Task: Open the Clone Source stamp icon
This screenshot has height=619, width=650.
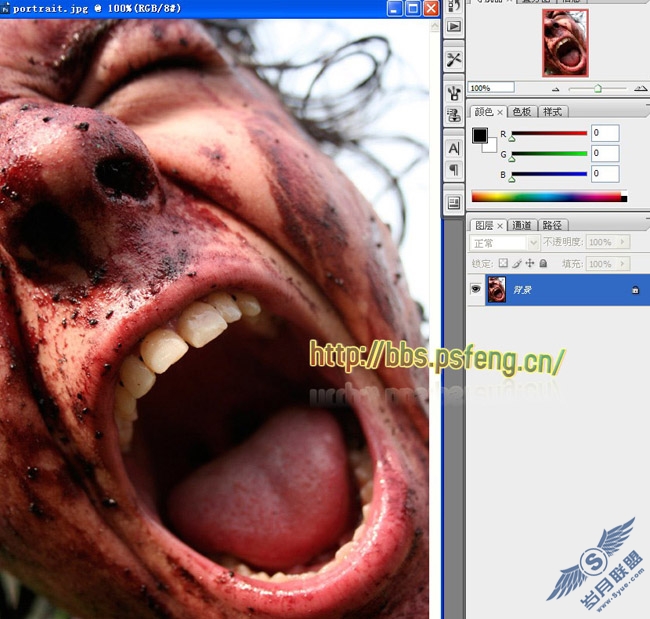Action: pyautogui.click(x=454, y=115)
